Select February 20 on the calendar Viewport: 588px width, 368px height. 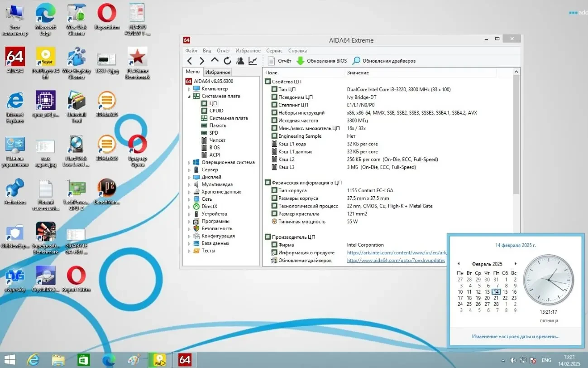point(487,298)
